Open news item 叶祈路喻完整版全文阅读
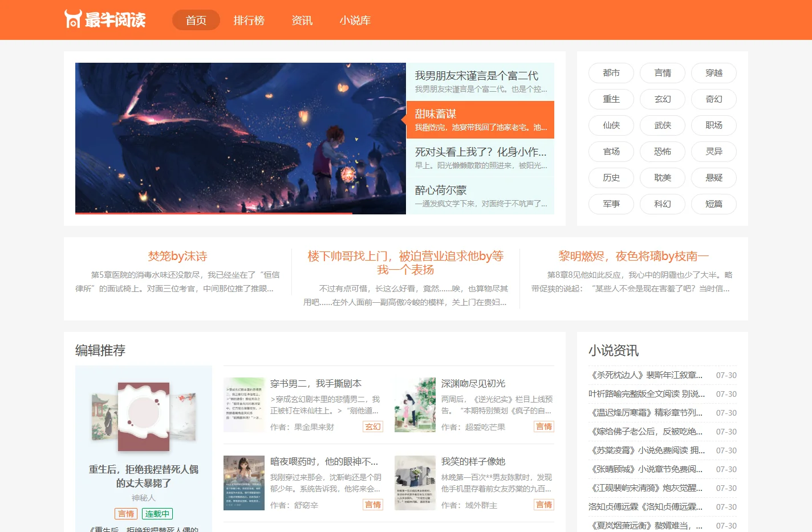 pyautogui.click(x=647, y=394)
